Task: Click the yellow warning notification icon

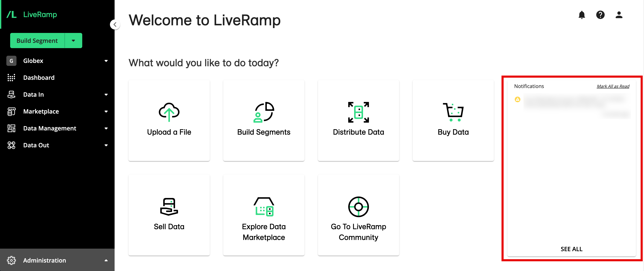Action: 517,99
